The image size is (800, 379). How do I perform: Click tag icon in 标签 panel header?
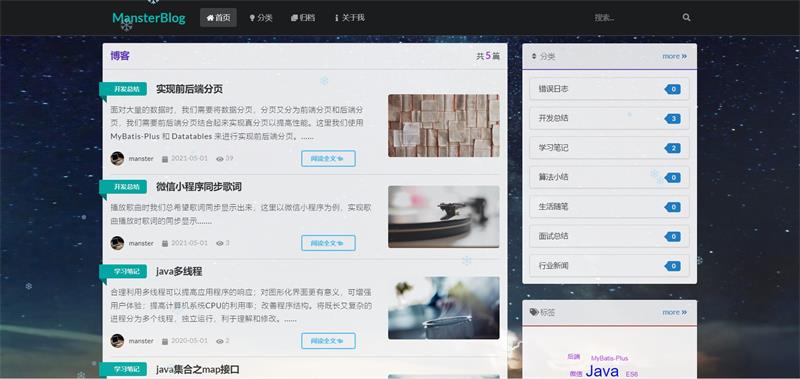click(534, 312)
